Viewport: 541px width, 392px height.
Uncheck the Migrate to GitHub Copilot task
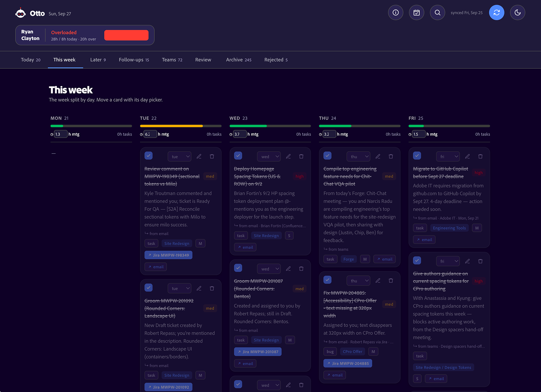[417, 155]
